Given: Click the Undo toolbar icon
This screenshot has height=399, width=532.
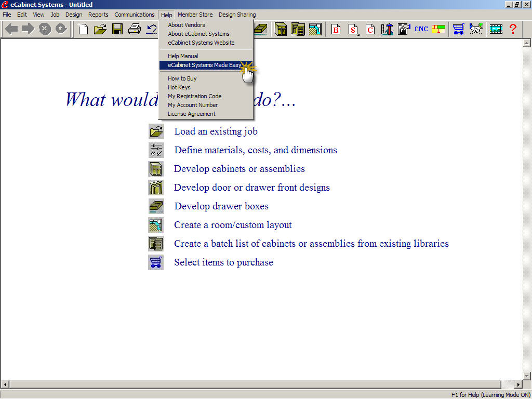Looking at the screenshot, I should click(x=151, y=29).
